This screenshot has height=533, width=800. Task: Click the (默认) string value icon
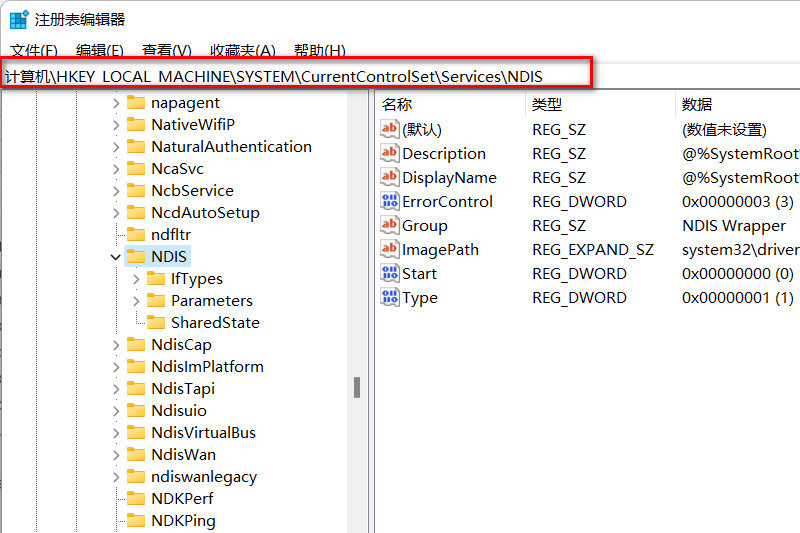[x=389, y=129]
